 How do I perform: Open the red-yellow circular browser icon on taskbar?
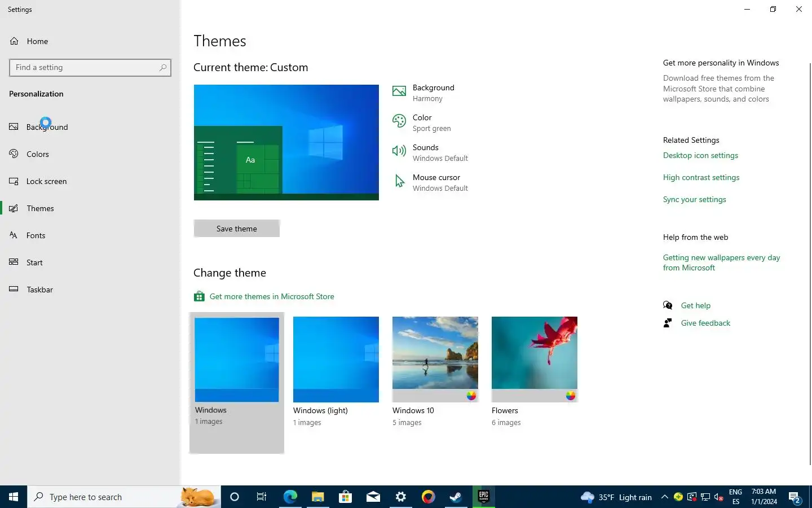(x=428, y=497)
